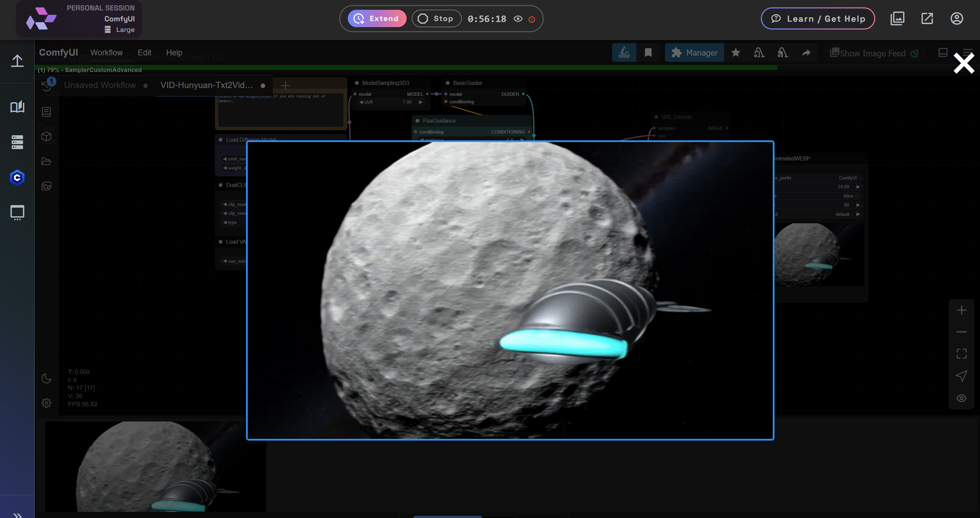Viewport: 980px width, 518px height.
Task: Step the default method value in SaveAnimatedWEBP
Action: click(x=858, y=214)
